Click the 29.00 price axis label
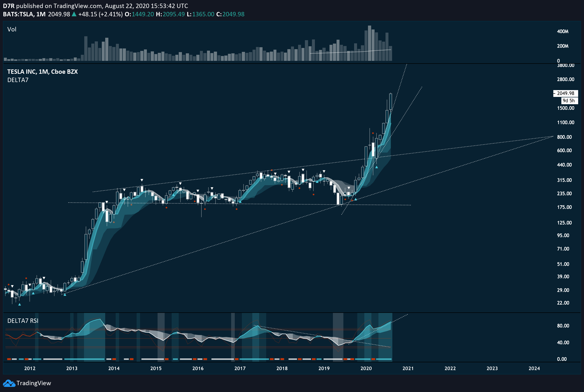Viewport: 584px width, 392px height. (563, 290)
